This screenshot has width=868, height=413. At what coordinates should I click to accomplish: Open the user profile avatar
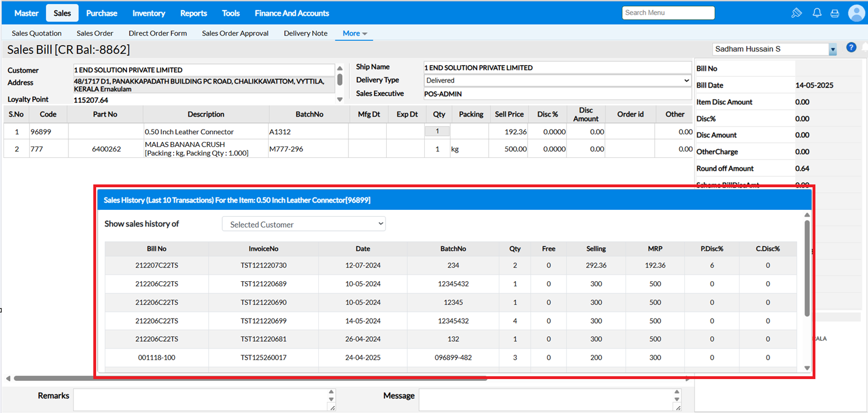pyautogui.click(x=856, y=13)
